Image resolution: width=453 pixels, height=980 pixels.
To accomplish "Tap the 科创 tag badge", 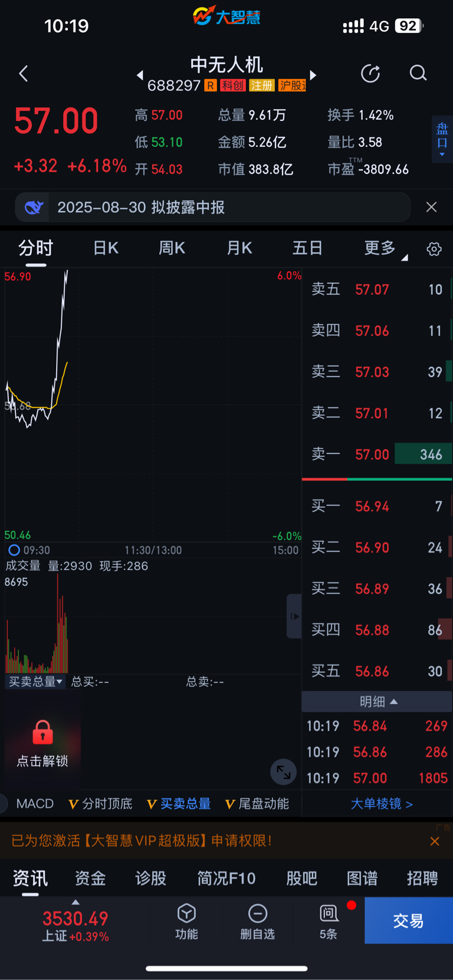I will coord(232,85).
